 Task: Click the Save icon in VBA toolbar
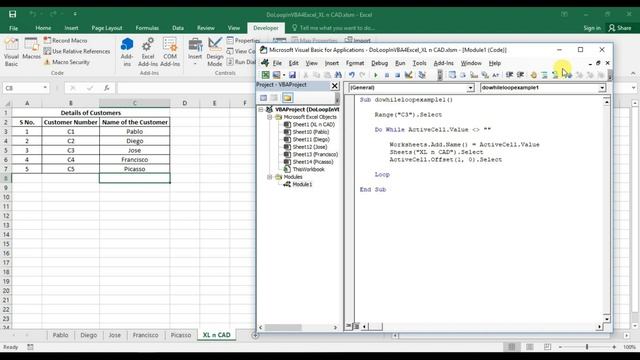pyautogui.click(x=292, y=75)
